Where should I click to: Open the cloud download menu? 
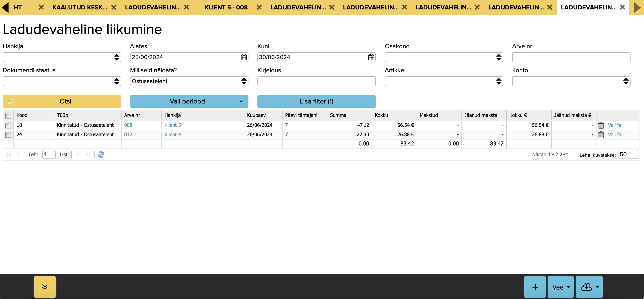pos(589,287)
